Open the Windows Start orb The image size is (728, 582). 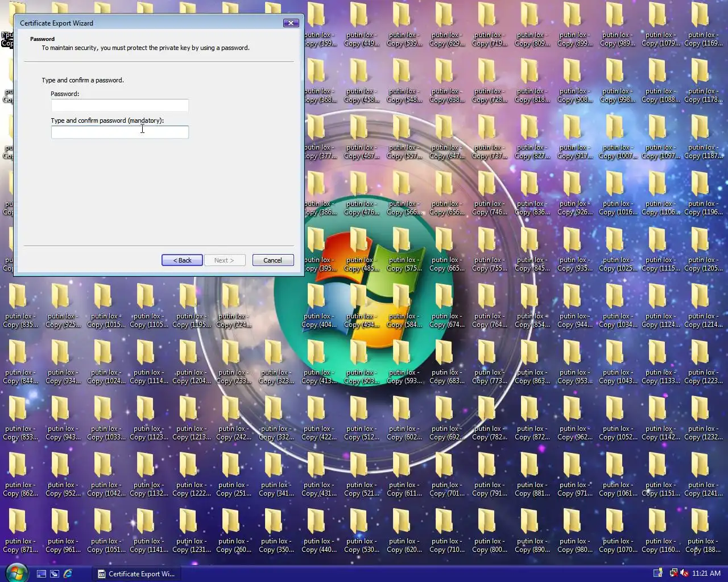tap(16, 573)
